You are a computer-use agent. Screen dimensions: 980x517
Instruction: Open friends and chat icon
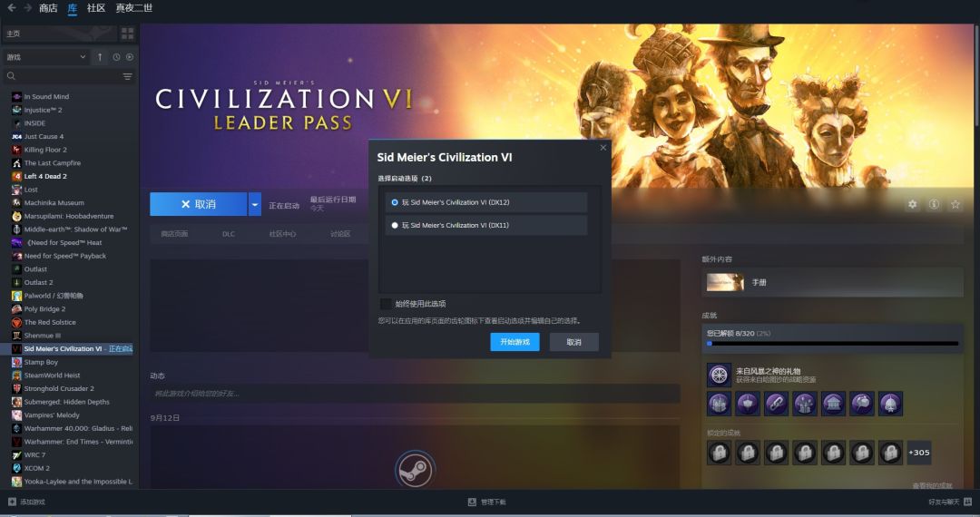tap(967, 502)
